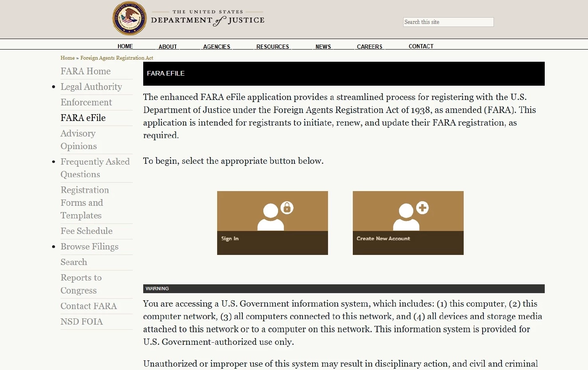Click the Home breadcrumb link
Viewport: 588px width, 370px height.
pyautogui.click(x=67, y=58)
